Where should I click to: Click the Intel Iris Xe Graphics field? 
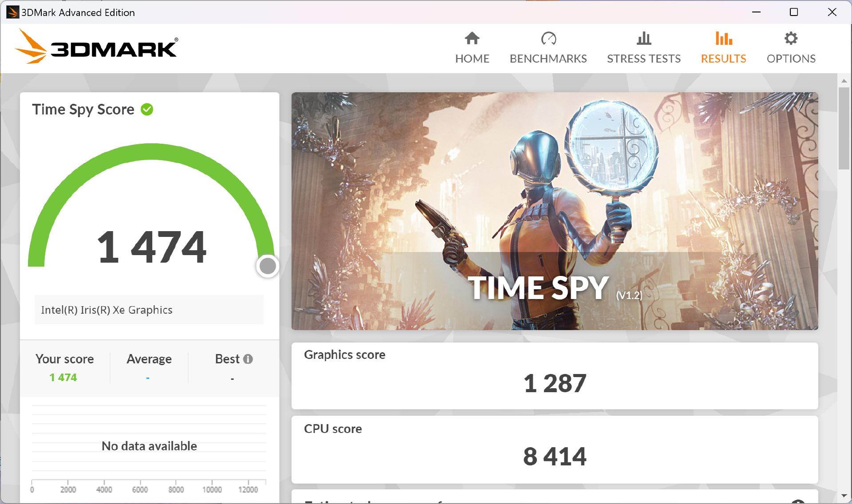click(x=149, y=310)
